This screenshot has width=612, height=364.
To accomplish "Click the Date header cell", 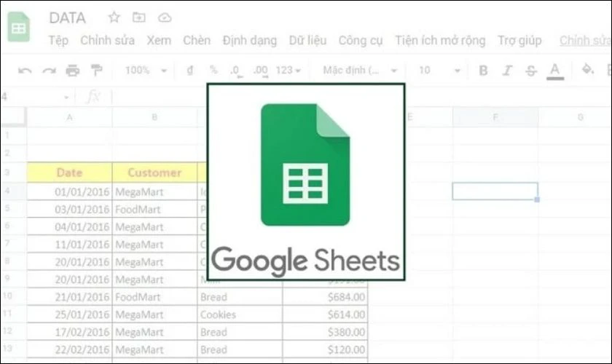I will point(69,173).
